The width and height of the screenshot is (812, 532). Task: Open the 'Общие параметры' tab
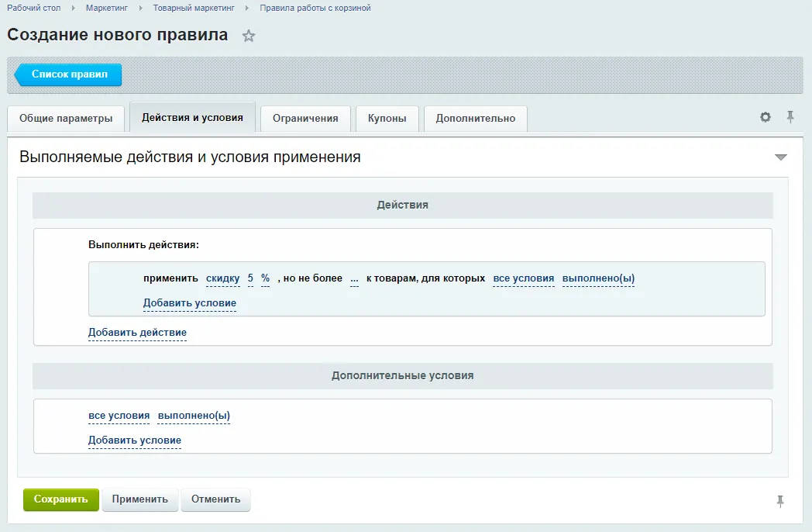coord(66,119)
